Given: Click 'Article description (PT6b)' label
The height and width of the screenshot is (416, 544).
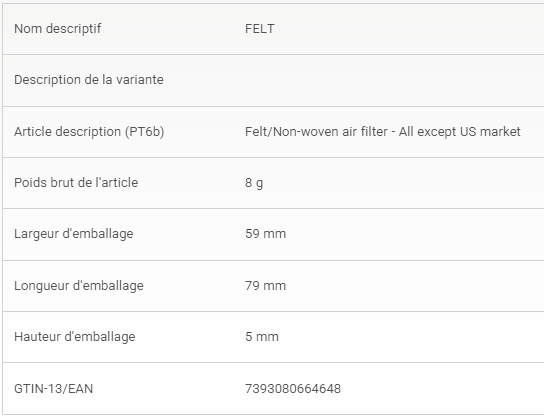Looking at the screenshot, I should point(89,132).
